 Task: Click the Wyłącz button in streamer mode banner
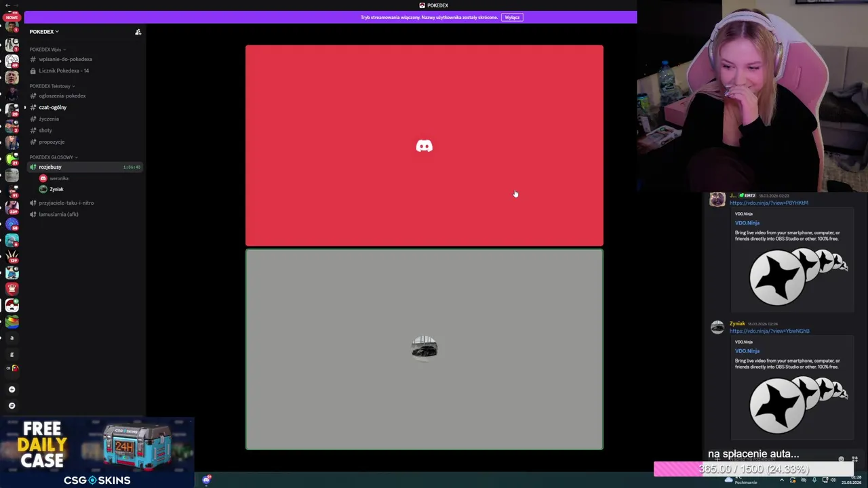(x=513, y=17)
